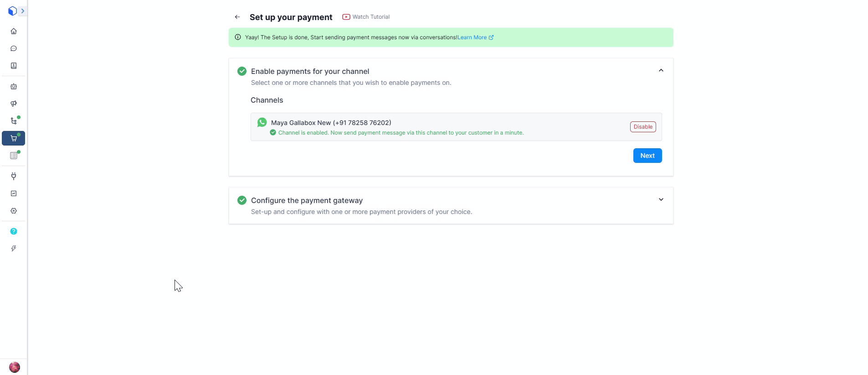Click the help question mark icon
Viewport: 868px width, 375px height.
coord(14,231)
